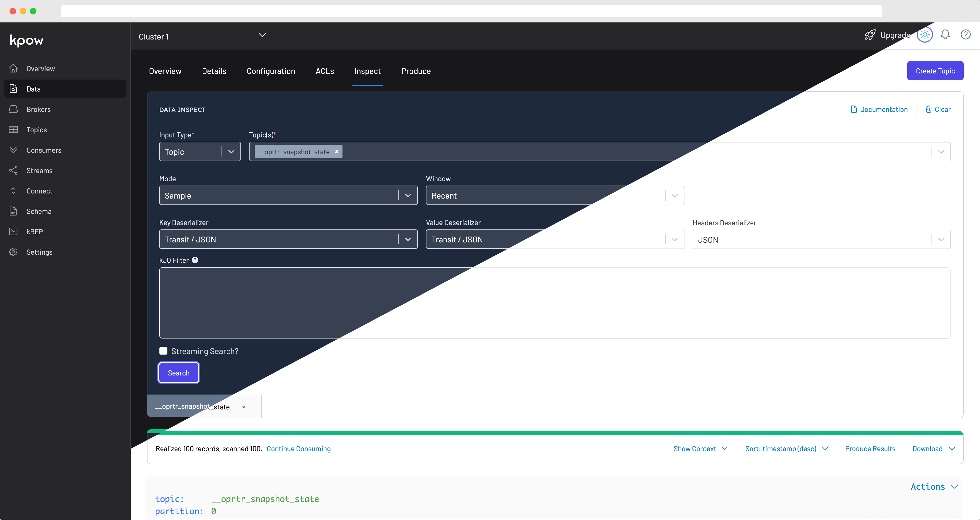Switch to the Produce tab
The width and height of the screenshot is (980, 520).
(x=415, y=71)
